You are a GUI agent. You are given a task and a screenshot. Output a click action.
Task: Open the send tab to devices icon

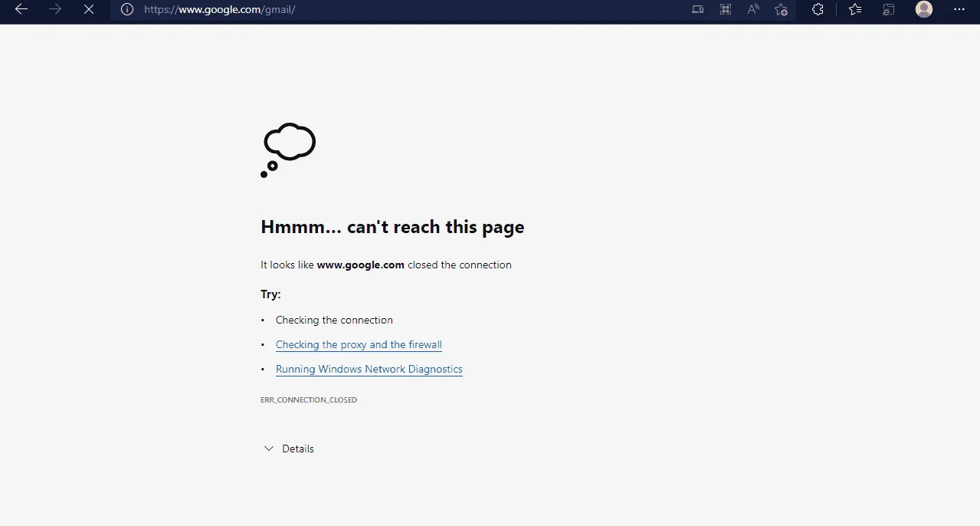click(x=697, y=9)
